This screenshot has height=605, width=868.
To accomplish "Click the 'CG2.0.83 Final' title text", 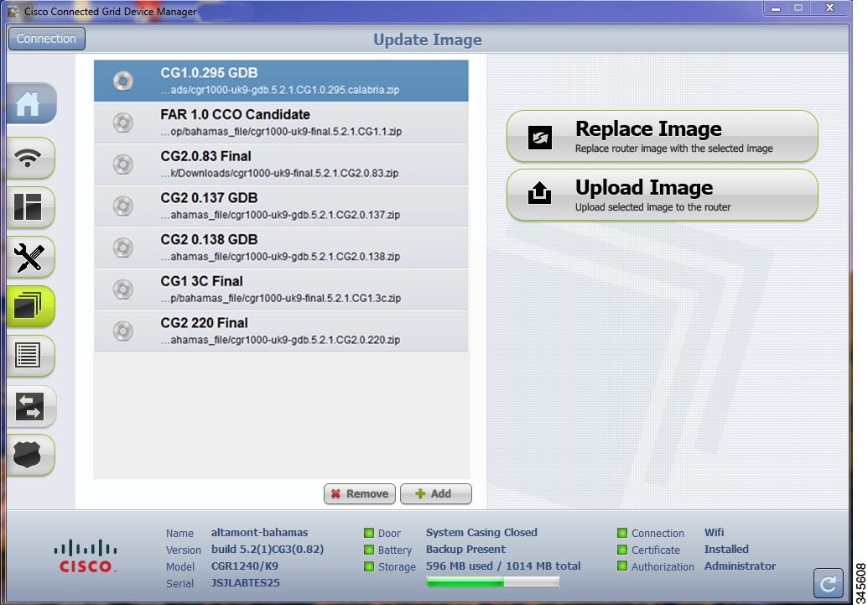I will pyautogui.click(x=206, y=156).
